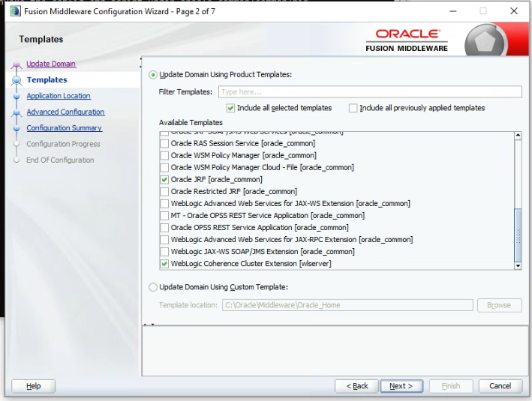This screenshot has width=532, height=401.
Task: Check WebLogic Advanced Web Services JAX-RPC Extension
Action: click(164, 240)
